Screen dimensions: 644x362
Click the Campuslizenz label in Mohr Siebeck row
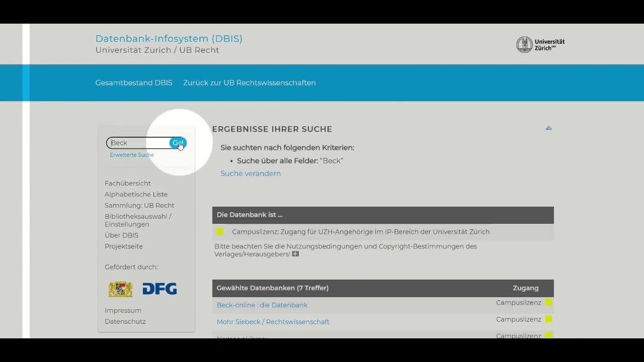[x=519, y=319]
